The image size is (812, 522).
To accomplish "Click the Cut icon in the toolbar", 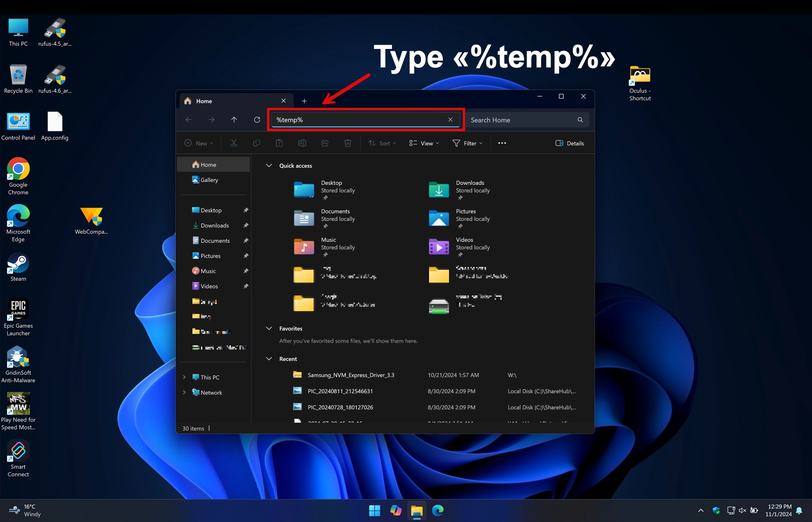I will (x=234, y=143).
